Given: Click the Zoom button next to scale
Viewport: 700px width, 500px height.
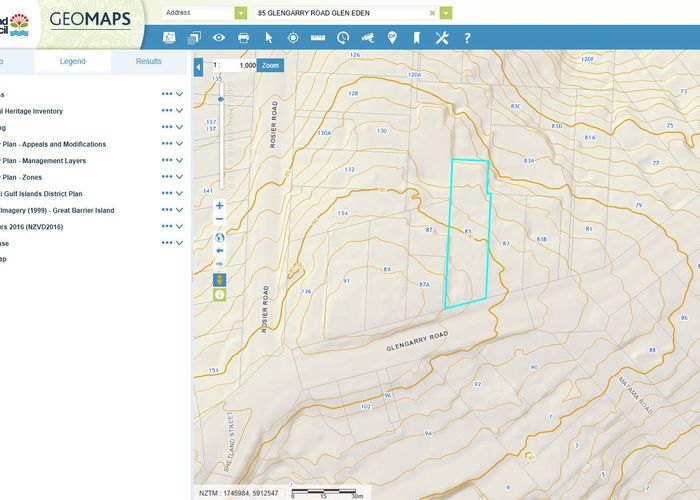Looking at the screenshot, I should pos(270,65).
